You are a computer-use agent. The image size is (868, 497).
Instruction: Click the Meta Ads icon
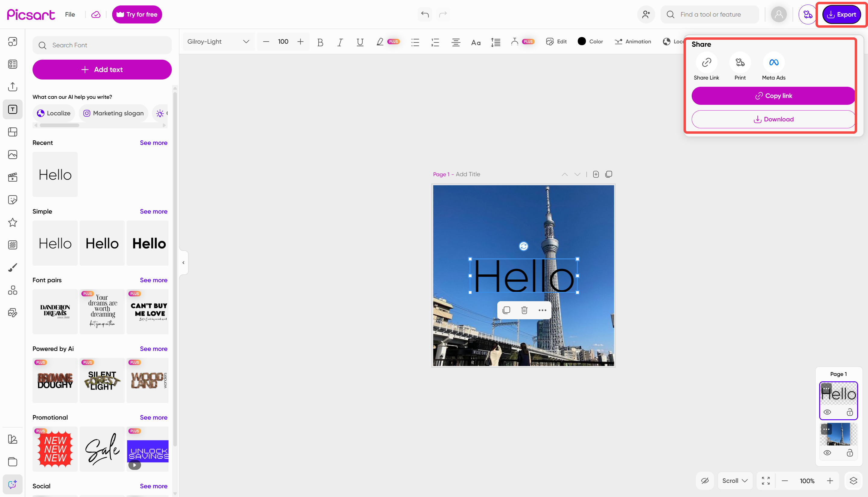click(x=774, y=62)
